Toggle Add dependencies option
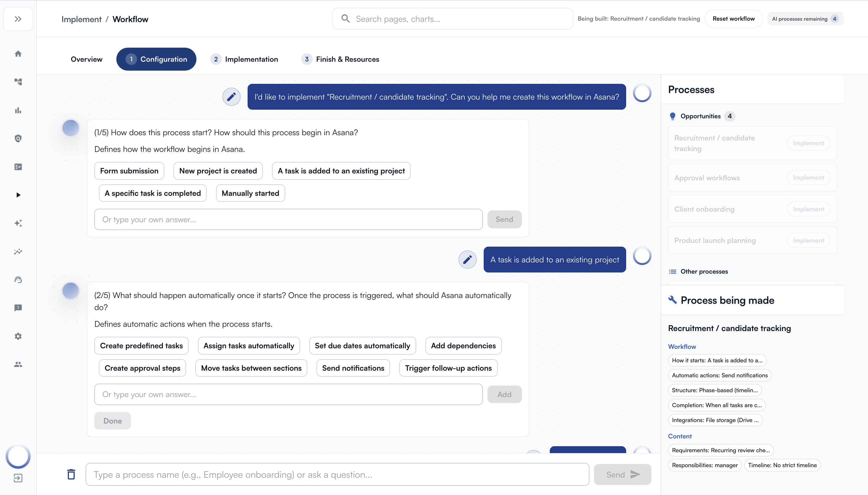The width and height of the screenshot is (868, 495). click(463, 346)
